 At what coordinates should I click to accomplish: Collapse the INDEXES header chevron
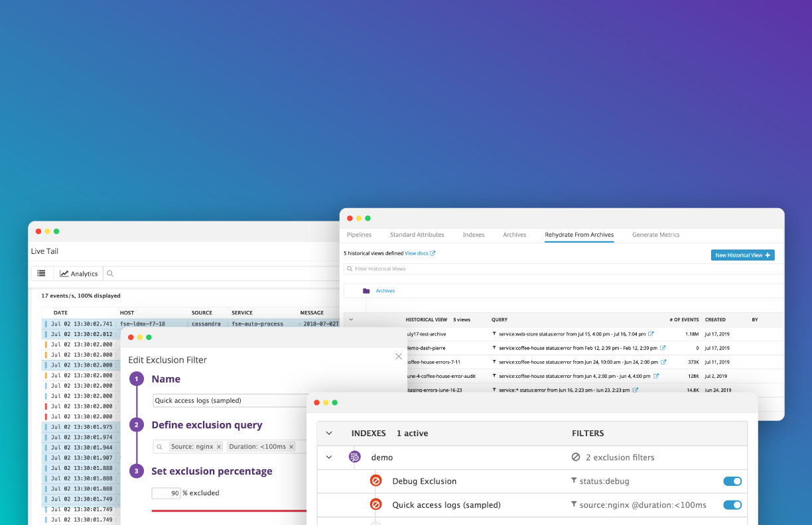(x=329, y=434)
